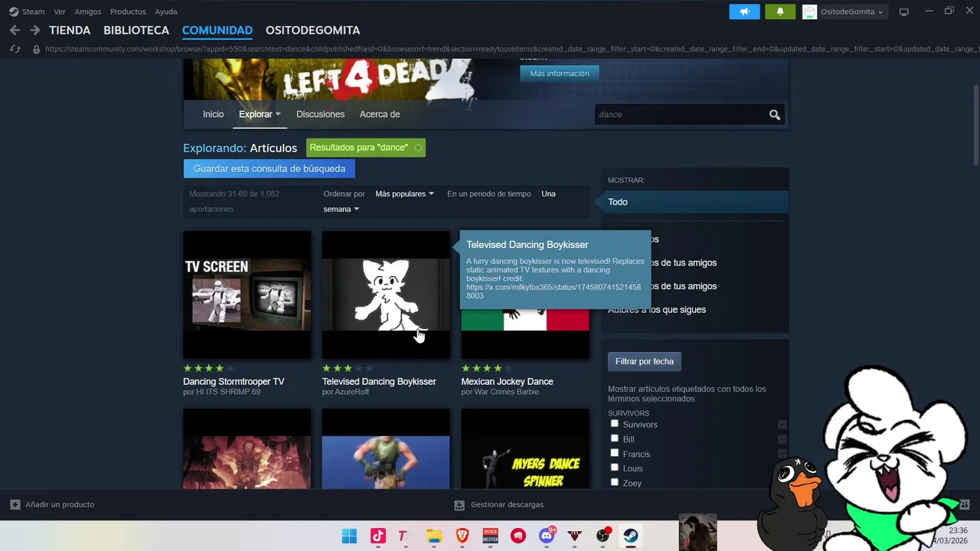Check the Bill tag checkbox
This screenshot has width=980, height=551.
[x=614, y=439]
